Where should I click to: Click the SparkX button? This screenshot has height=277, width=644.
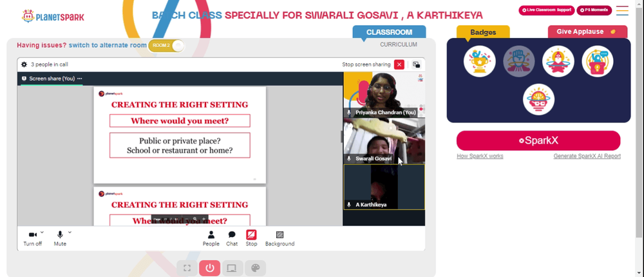point(538,140)
